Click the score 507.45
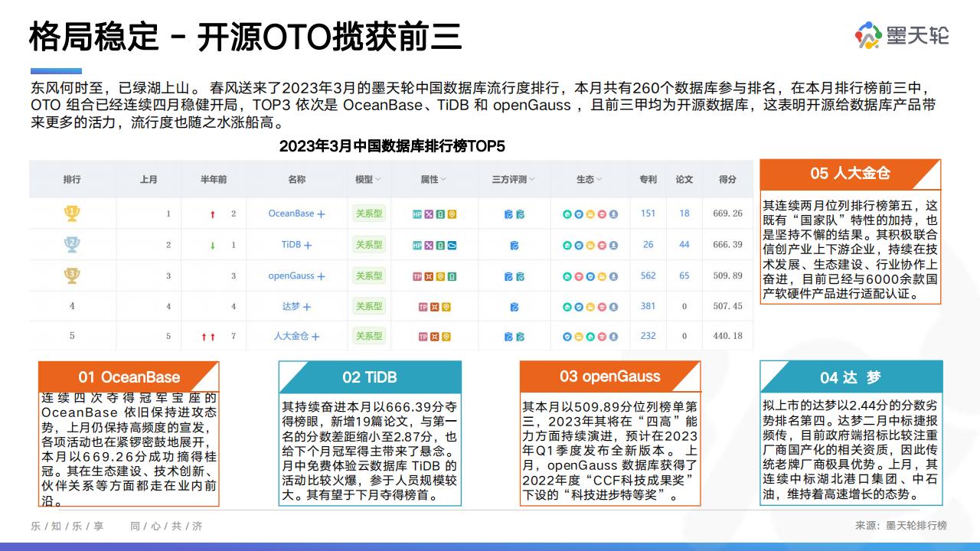This screenshot has width=980, height=551. click(x=727, y=306)
